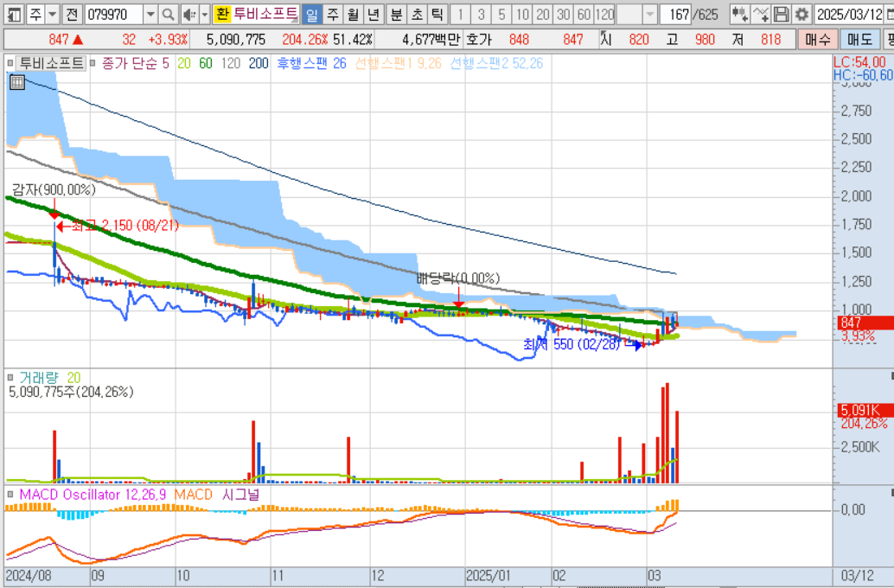The width and height of the screenshot is (894, 588).
Task: Click the speaker sound alert icon
Action: pyautogui.click(x=189, y=14)
